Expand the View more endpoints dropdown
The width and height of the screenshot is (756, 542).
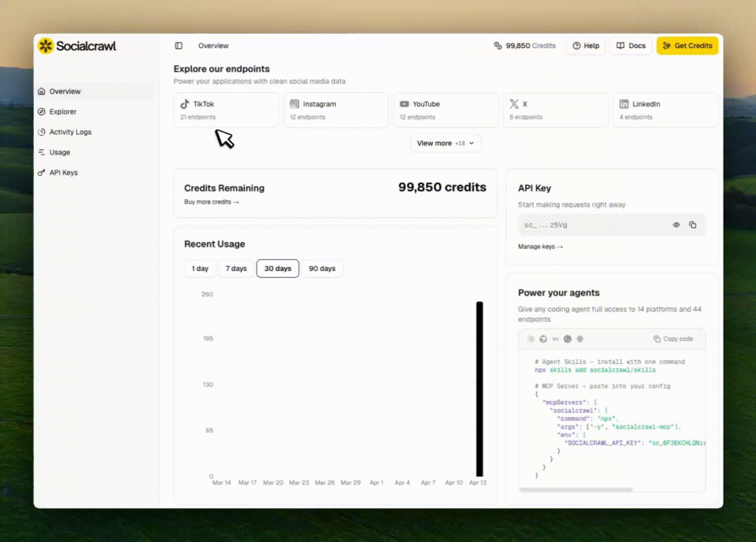click(x=446, y=143)
